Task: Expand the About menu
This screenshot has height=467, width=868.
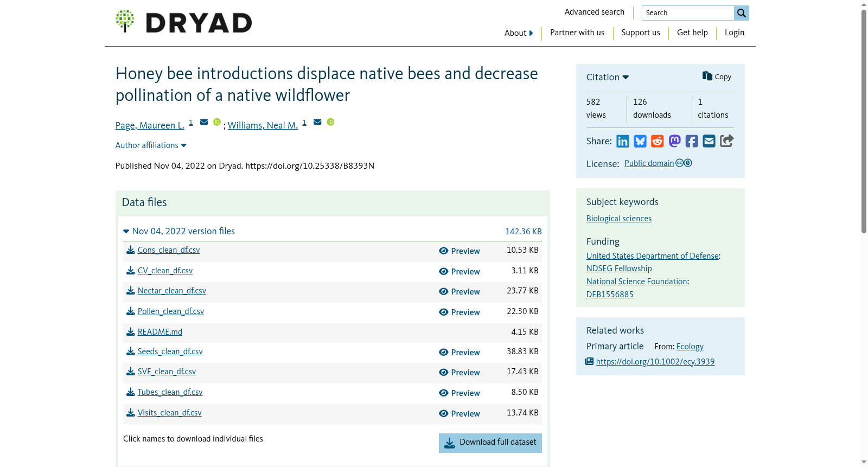Action: [x=519, y=33]
